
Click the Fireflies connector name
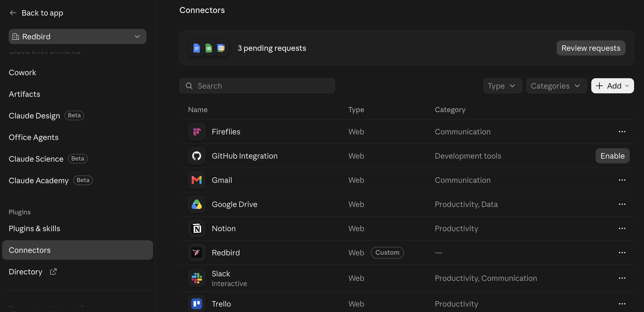tap(226, 132)
